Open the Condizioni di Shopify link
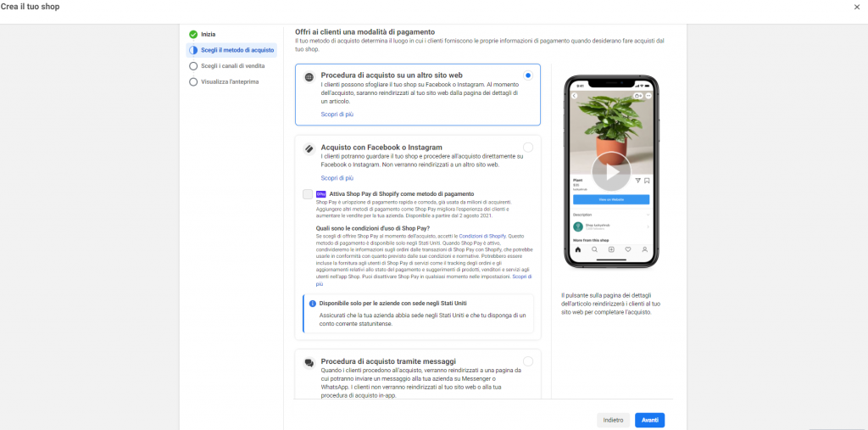This screenshot has width=868, height=430. click(x=481, y=236)
